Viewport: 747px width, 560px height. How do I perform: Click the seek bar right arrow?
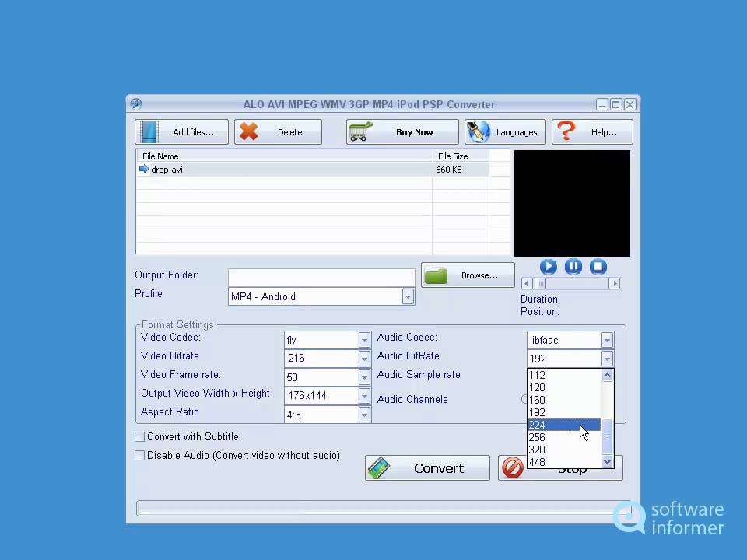pyautogui.click(x=615, y=284)
